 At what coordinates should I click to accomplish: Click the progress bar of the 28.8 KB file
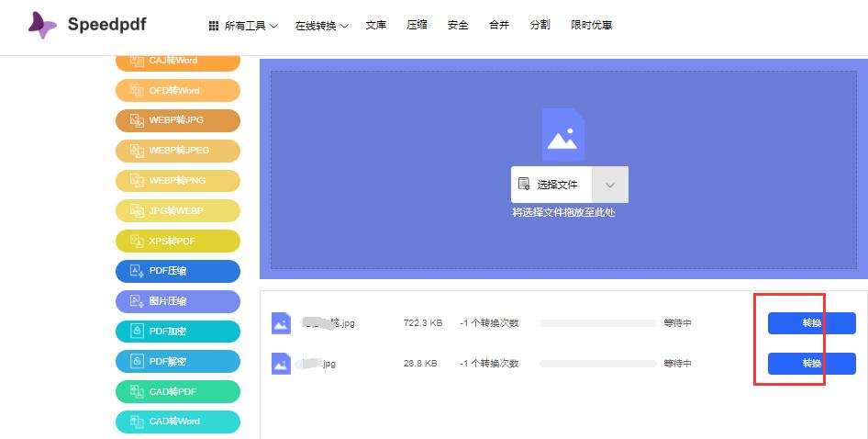coord(598,364)
